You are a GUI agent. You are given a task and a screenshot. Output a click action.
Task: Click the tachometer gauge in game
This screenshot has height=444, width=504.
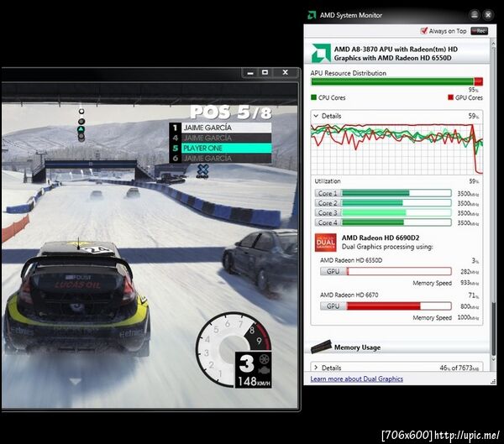pyautogui.click(x=233, y=349)
